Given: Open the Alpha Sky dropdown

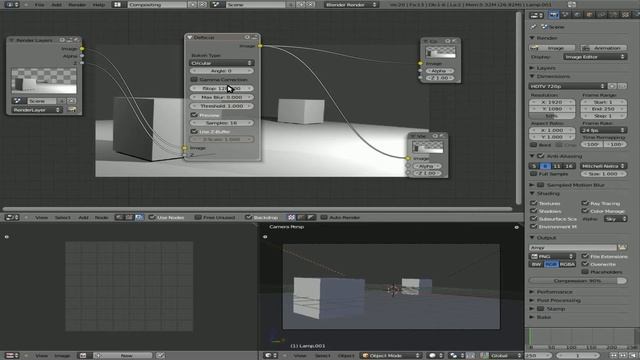Looking at the screenshot, I should tap(616, 219).
